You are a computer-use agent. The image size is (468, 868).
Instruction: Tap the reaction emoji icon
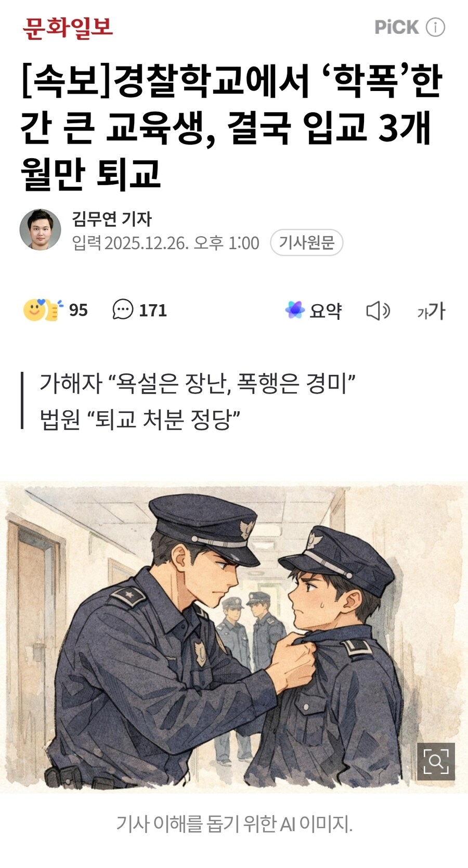click(x=42, y=310)
